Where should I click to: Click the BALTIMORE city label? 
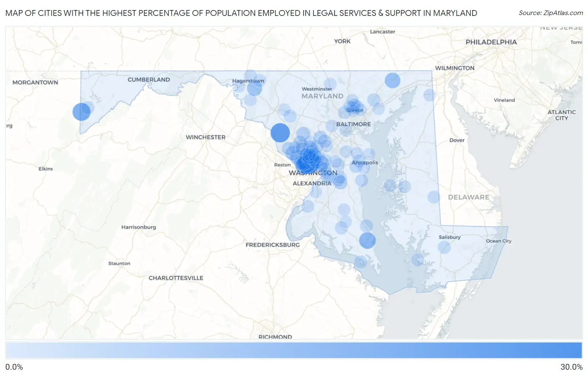(353, 124)
